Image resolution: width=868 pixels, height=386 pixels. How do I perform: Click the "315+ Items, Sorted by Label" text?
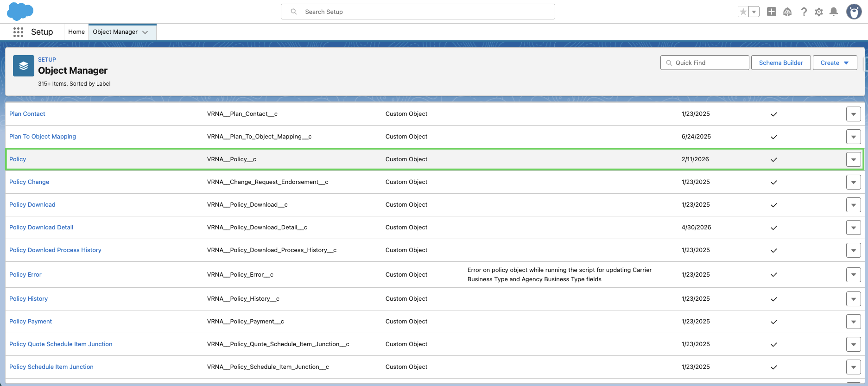(74, 84)
